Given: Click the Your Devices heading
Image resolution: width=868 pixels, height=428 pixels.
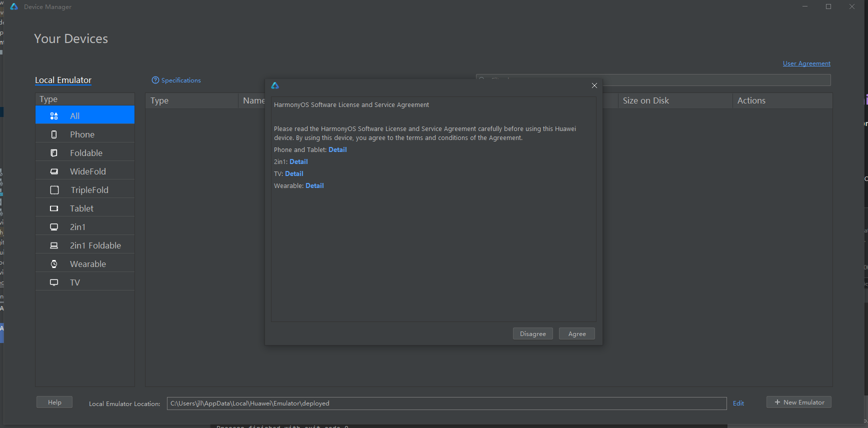Looking at the screenshot, I should 71,38.
